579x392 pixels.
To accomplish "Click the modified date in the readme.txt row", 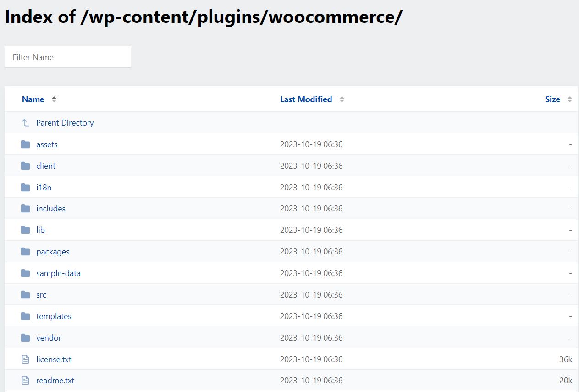I will coord(311,381).
